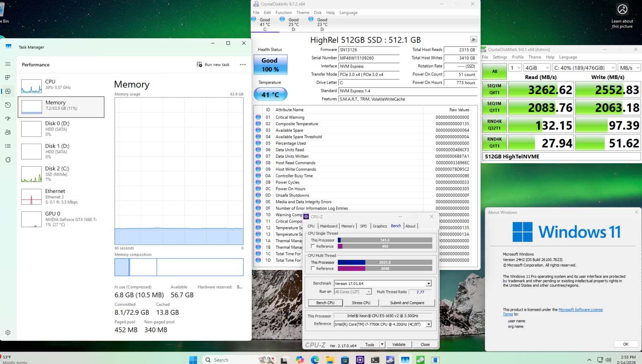Open Startup apps page in Task Manager

click(8, 118)
